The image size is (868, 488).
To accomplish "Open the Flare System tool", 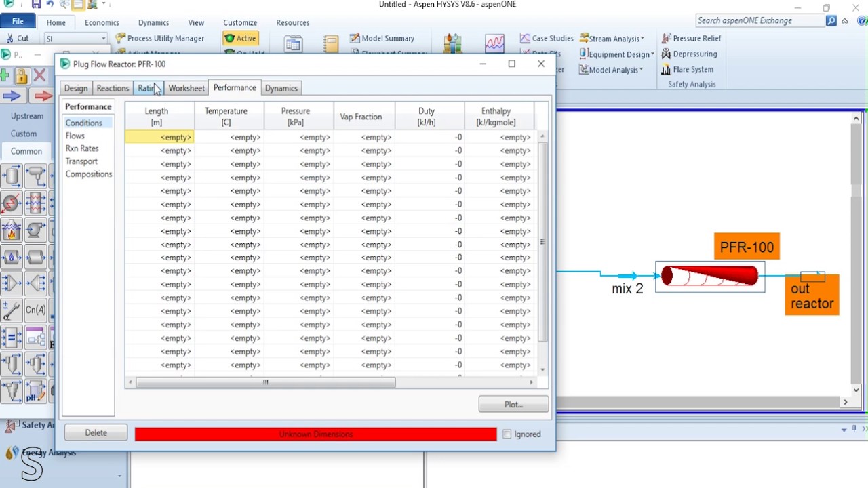I will (687, 70).
